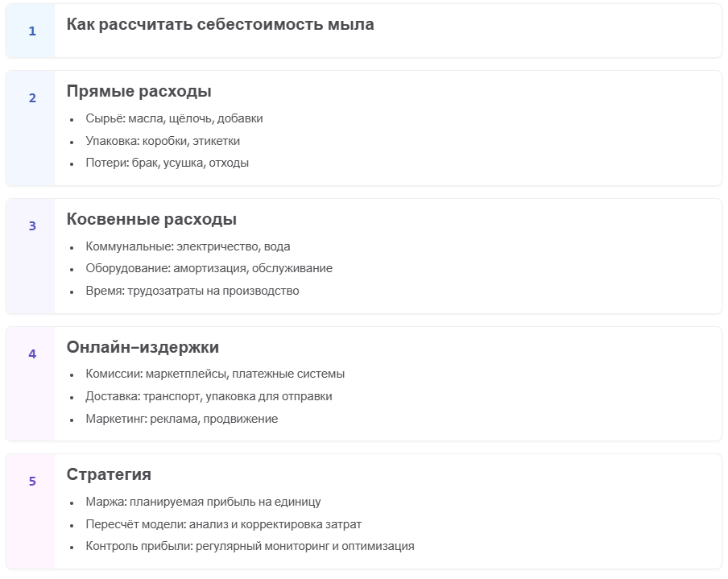Click the number 5 card badge
728x579 pixels.
[32, 482]
